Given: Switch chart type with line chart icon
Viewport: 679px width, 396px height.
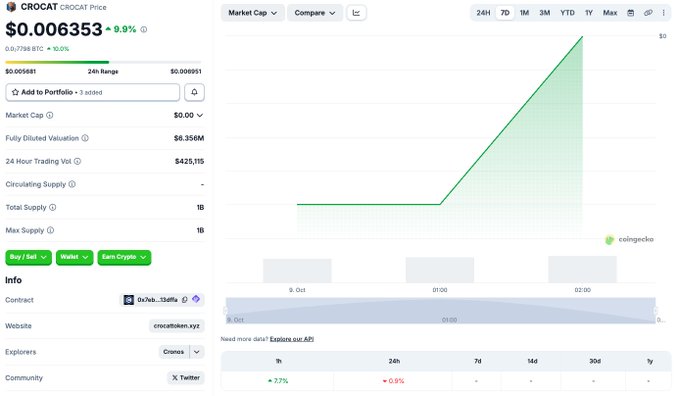Looking at the screenshot, I should pos(356,13).
